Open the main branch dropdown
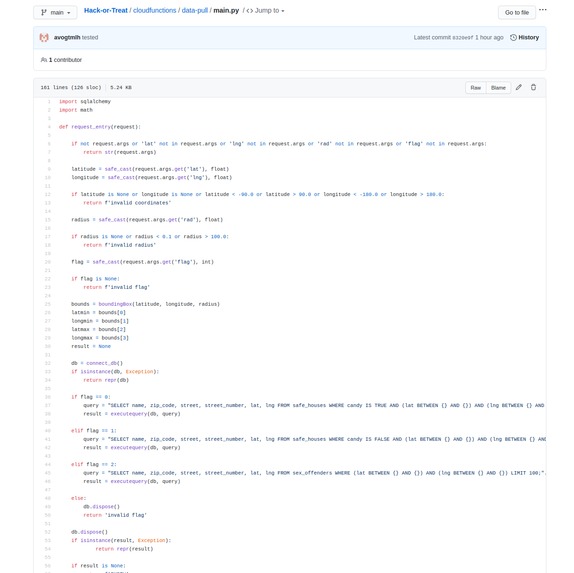574x573 pixels. pyautogui.click(x=55, y=12)
